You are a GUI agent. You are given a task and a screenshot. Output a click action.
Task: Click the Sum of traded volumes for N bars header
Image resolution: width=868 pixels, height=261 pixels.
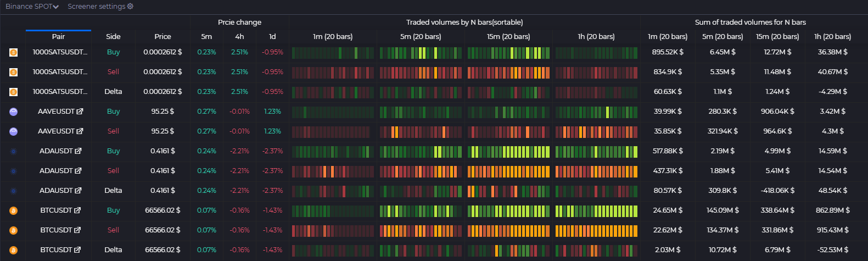751,23
